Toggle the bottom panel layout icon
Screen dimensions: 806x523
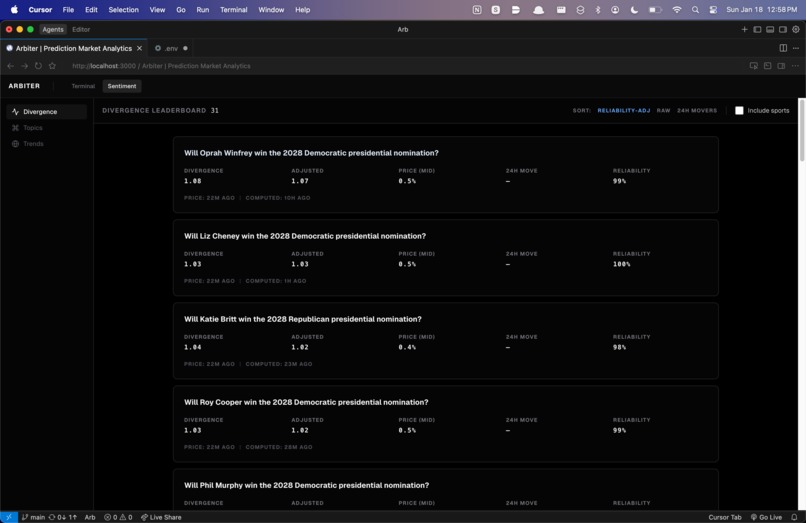(x=770, y=29)
